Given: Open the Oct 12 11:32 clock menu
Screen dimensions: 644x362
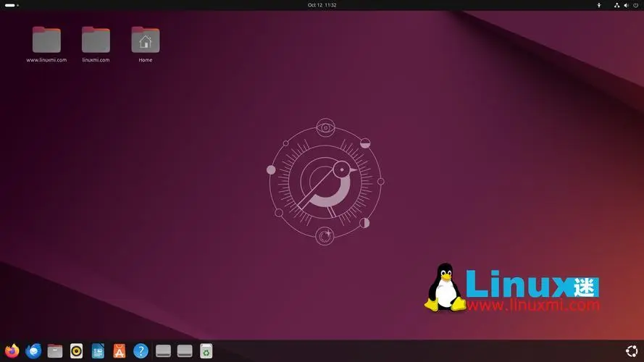Looking at the screenshot, I should 322,5.
